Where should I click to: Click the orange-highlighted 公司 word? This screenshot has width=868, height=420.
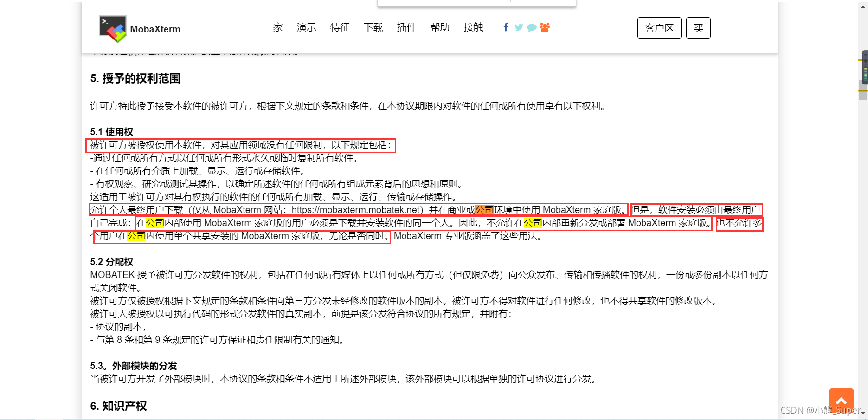pyautogui.click(x=484, y=210)
